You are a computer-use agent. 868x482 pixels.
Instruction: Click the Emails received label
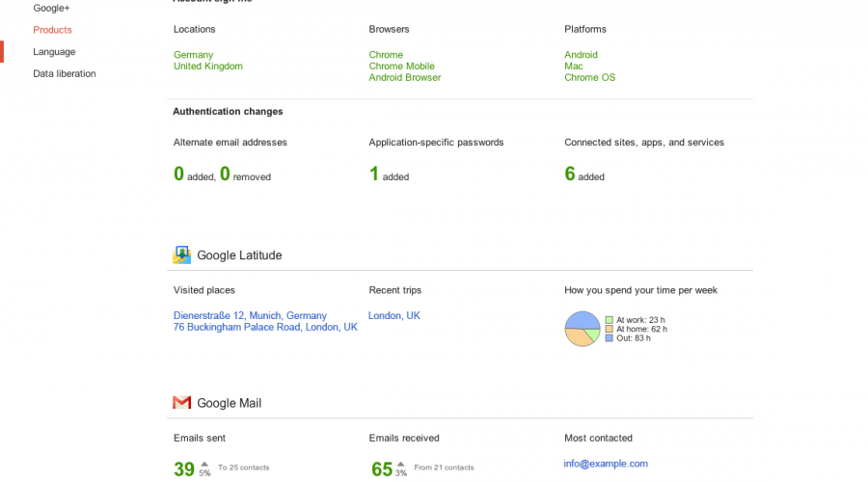(404, 438)
